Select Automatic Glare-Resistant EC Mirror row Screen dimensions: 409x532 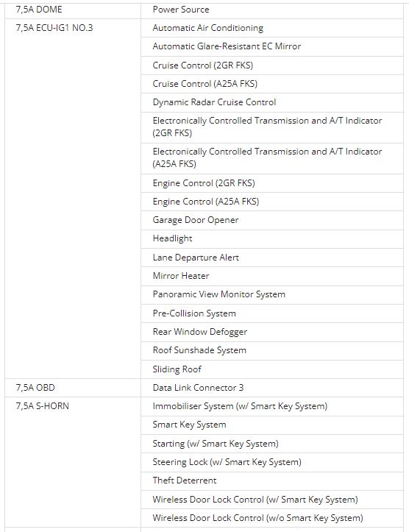click(x=272, y=46)
